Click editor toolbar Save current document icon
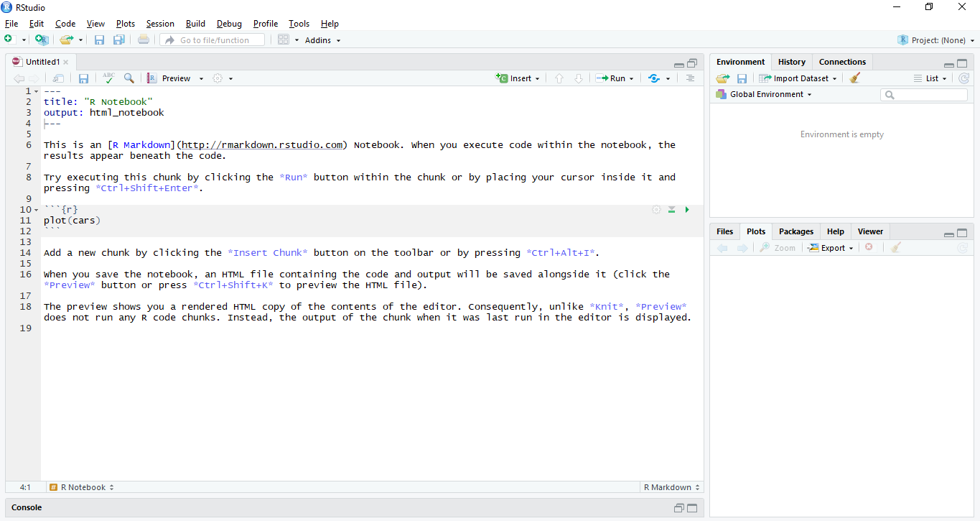Image resolution: width=980 pixels, height=521 pixels. (x=83, y=78)
